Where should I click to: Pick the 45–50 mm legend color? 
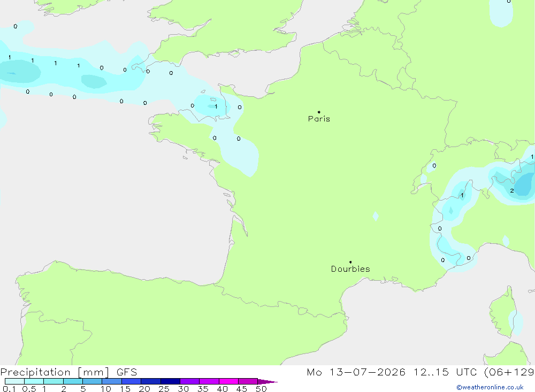(248, 381)
